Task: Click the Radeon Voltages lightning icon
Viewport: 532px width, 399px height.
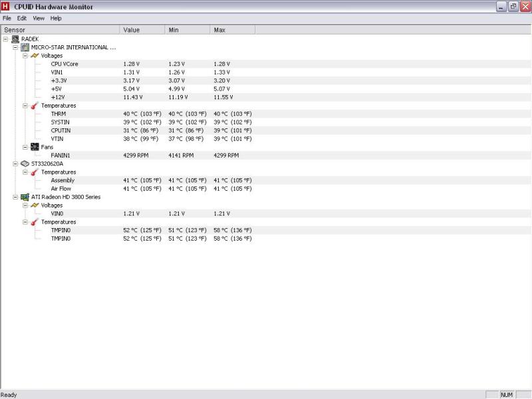Action: [x=35, y=205]
